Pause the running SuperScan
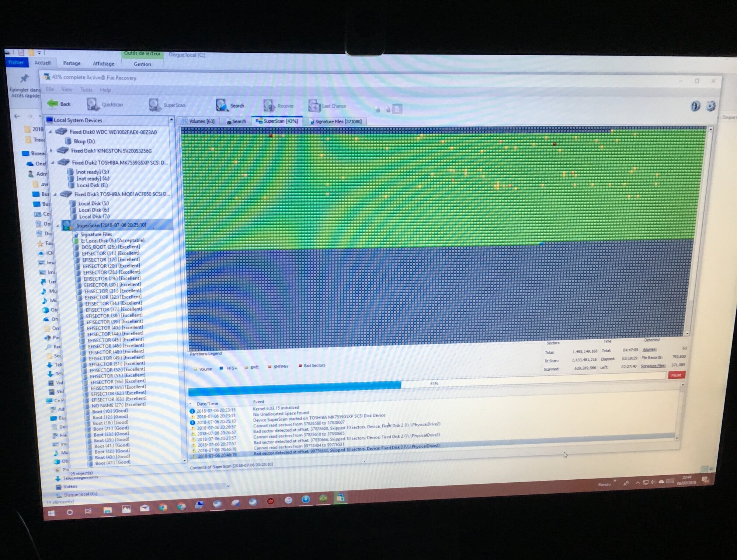 tap(676, 375)
